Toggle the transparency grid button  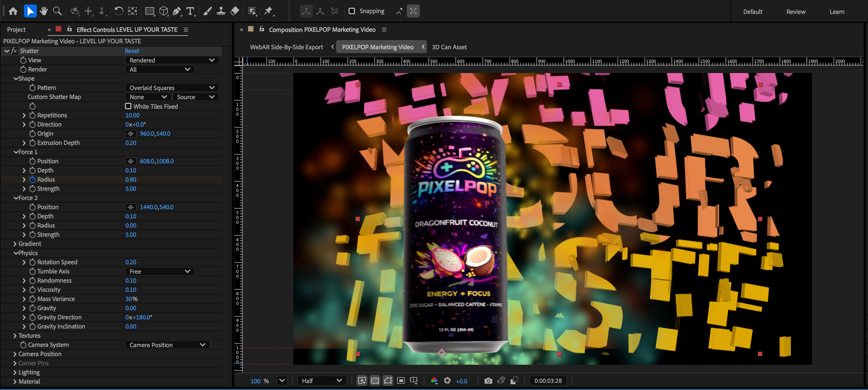tap(375, 381)
